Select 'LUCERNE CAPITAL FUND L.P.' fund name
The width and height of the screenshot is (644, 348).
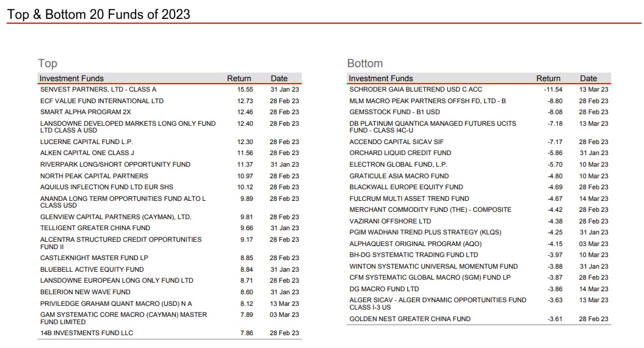click(x=87, y=142)
